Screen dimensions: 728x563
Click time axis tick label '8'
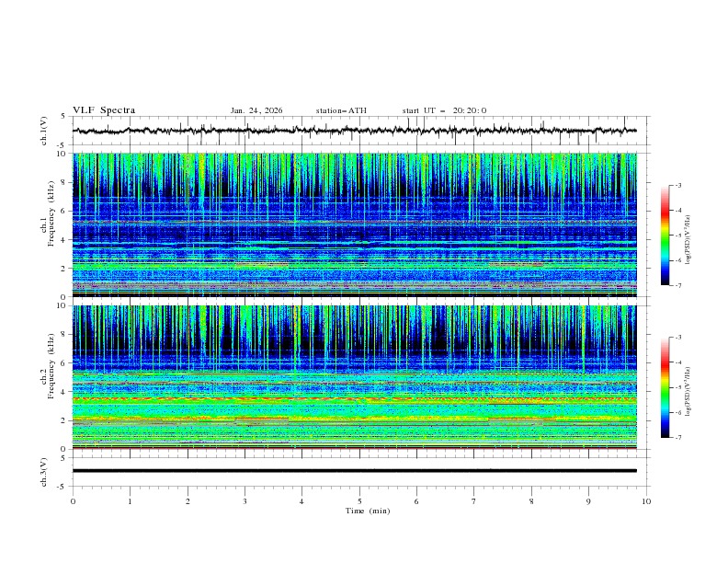click(x=531, y=501)
